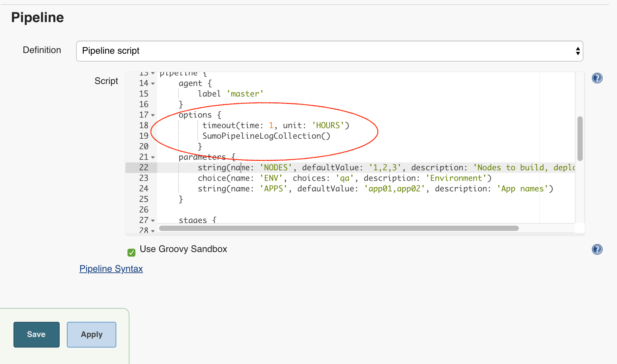Open help for the Script field
Screen dimensions: 617x364
[597, 78]
